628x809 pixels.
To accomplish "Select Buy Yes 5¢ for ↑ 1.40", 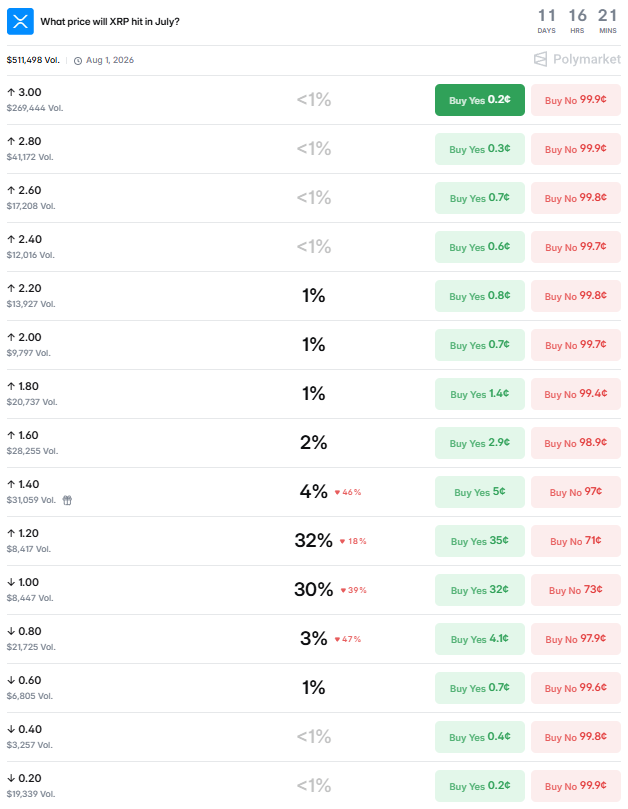I will [480, 492].
